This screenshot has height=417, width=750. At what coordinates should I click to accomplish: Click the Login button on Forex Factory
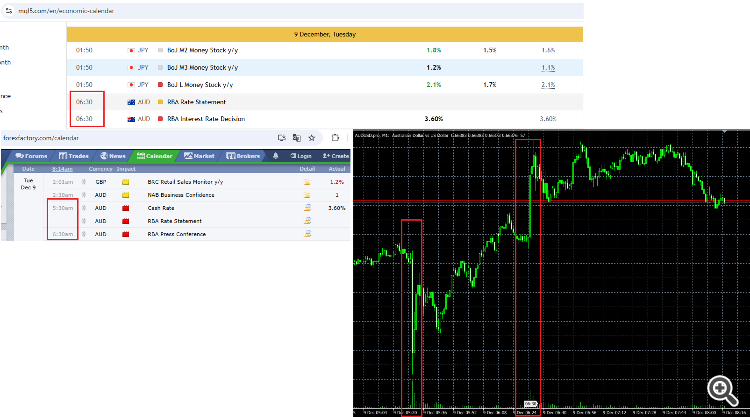click(x=301, y=156)
